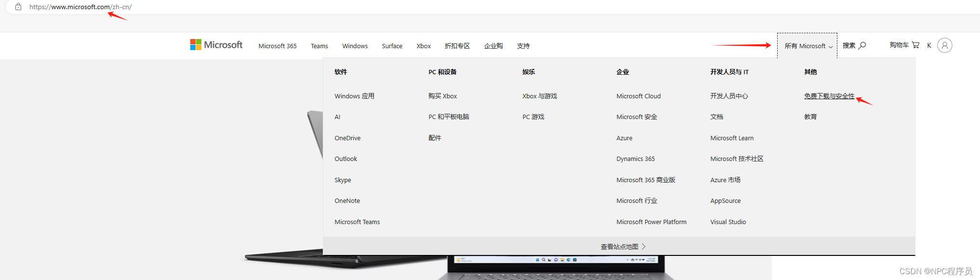Image resolution: width=980 pixels, height=280 pixels.
Task: Open Microsoft Learn link
Action: coord(732,138)
